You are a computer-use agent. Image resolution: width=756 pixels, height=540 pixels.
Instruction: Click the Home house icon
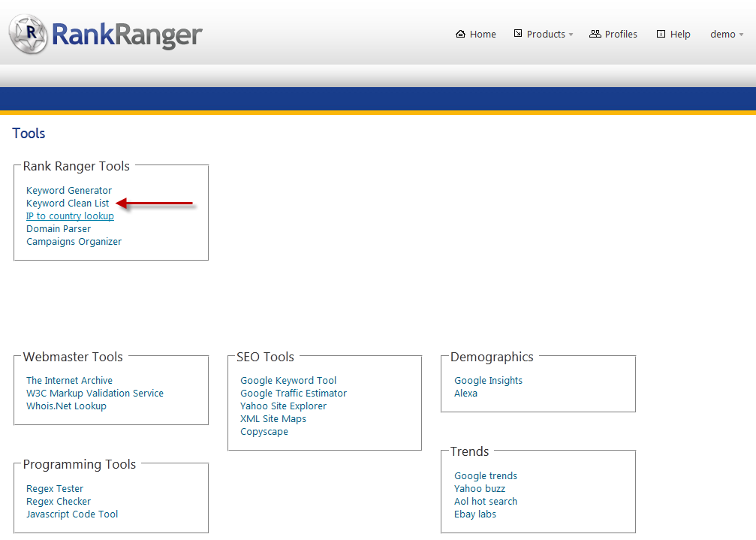460,34
